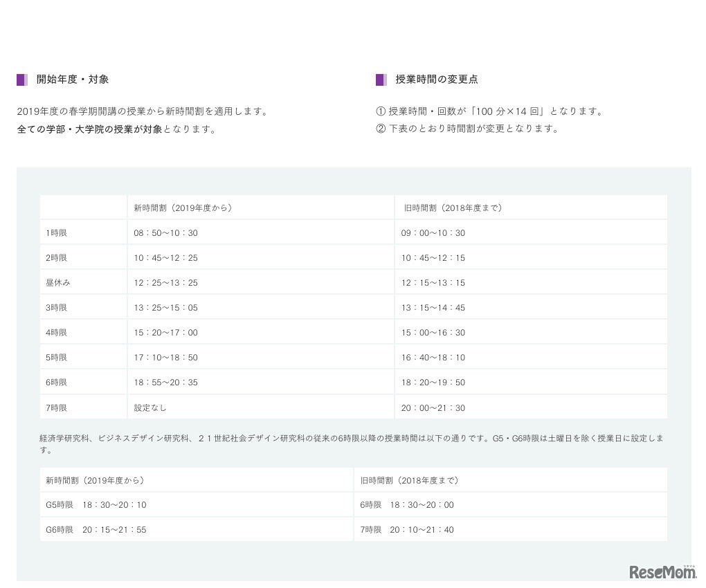The width and height of the screenshot is (706, 588).
Task: Select the 開始年度・対象 heading
Action: (x=73, y=80)
